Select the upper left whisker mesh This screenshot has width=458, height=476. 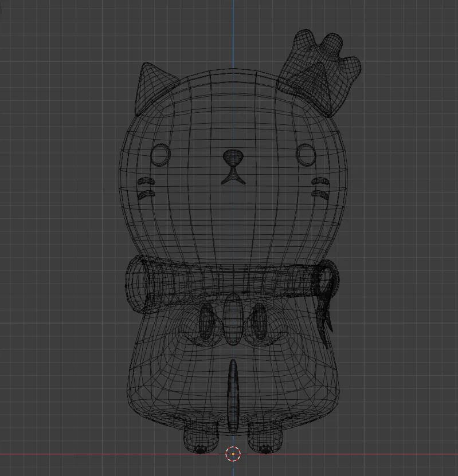146,181
